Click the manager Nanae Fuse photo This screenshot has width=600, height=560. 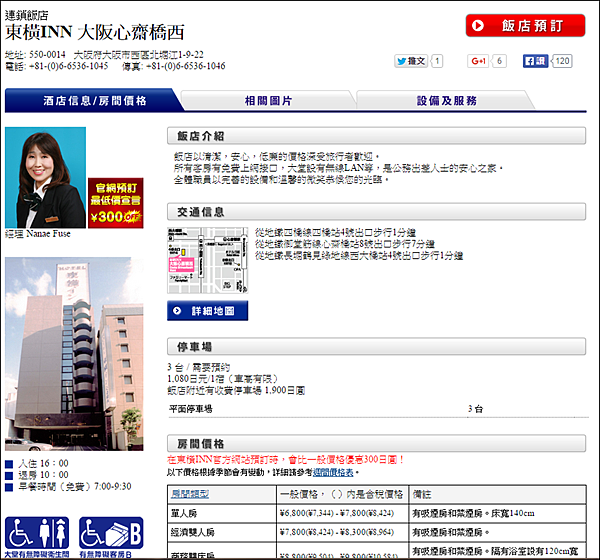point(46,178)
